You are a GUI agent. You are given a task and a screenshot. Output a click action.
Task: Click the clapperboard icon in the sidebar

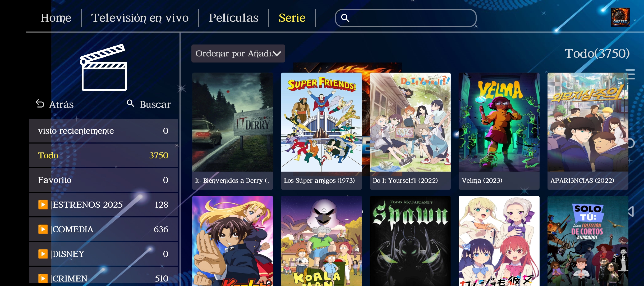click(104, 68)
